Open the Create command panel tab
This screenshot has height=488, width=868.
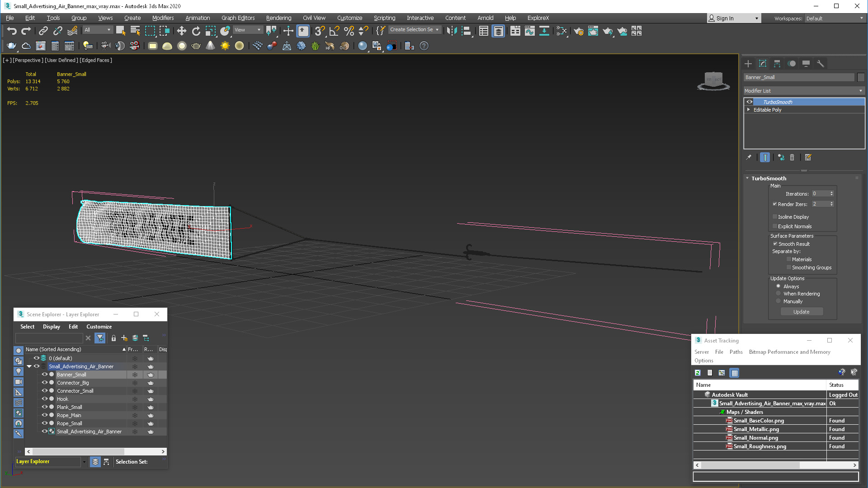point(748,64)
